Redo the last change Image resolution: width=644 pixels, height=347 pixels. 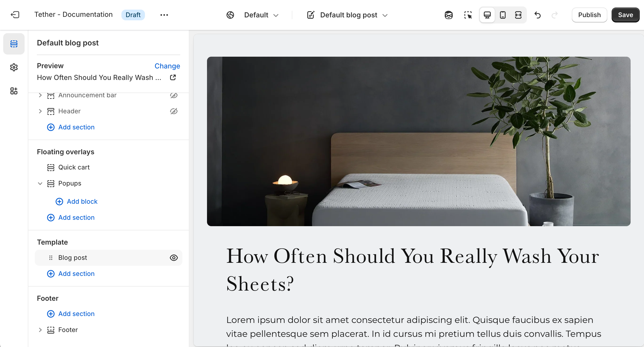[x=555, y=15]
